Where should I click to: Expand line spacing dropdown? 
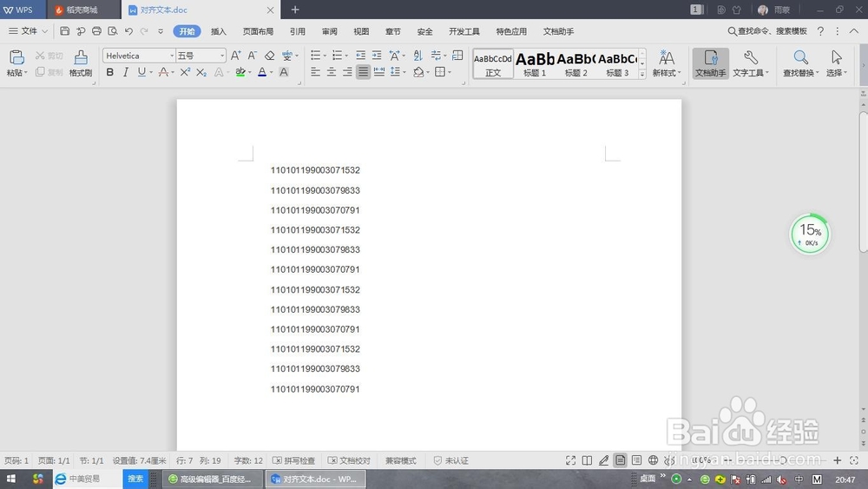click(404, 72)
